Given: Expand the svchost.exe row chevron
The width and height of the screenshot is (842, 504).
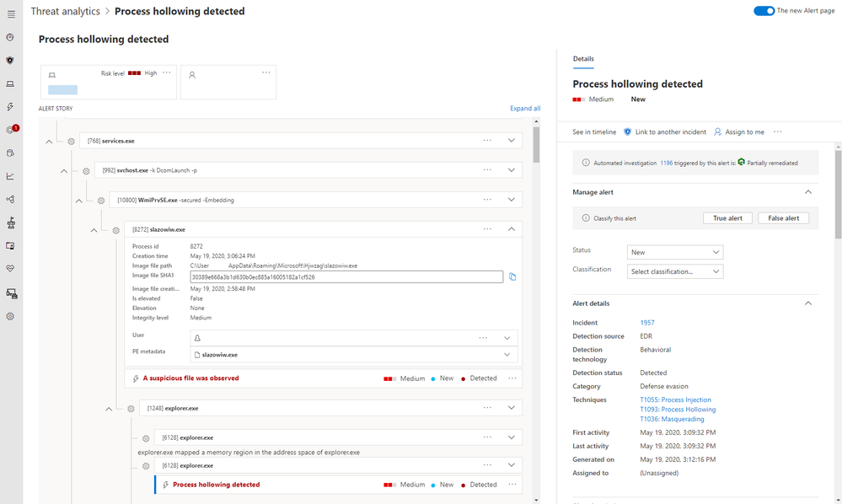Looking at the screenshot, I should [512, 170].
